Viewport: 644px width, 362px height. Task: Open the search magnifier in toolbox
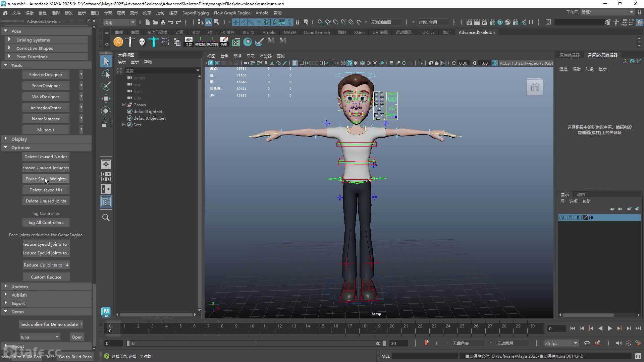[106, 218]
